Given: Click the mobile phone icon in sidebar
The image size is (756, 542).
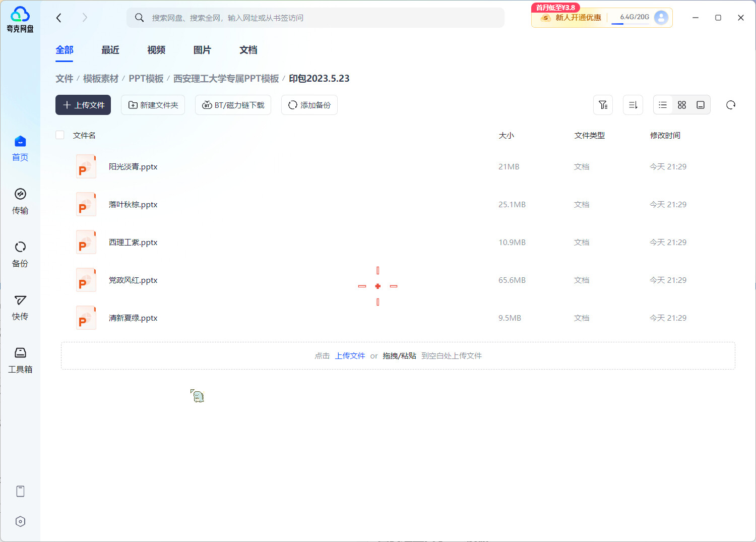Looking at the screenshot, I should tap(20, 491).
